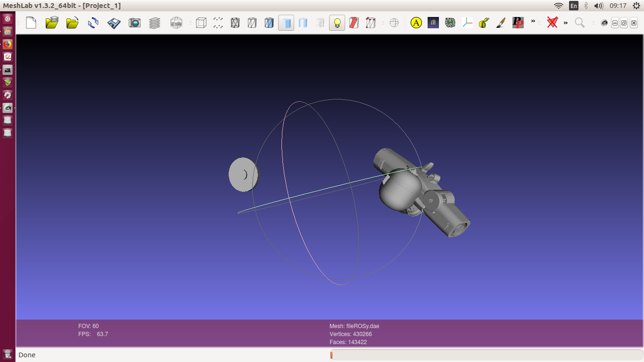Expand overflow chevron after PP icon

pos(533,21)
